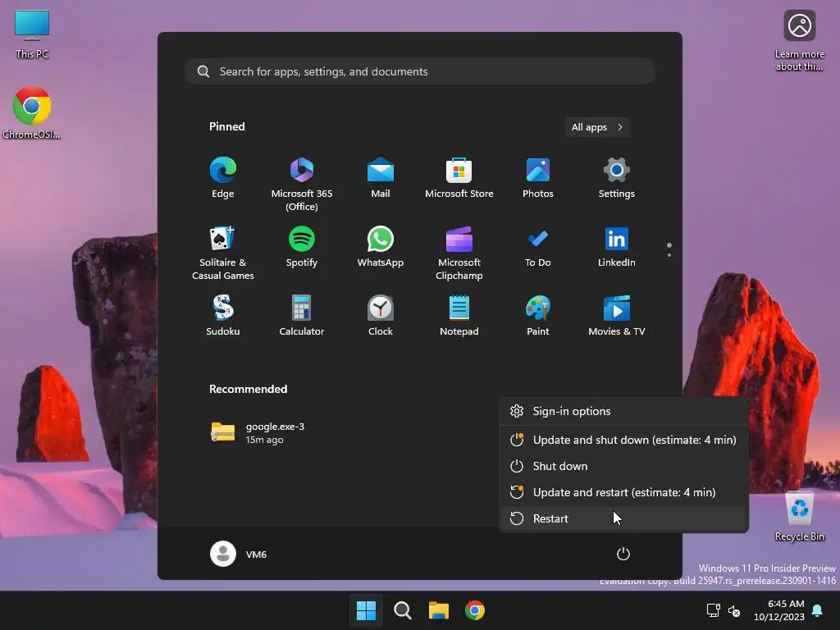
Task: Click Learn more about this picture icon
Action: coord(800,41)
